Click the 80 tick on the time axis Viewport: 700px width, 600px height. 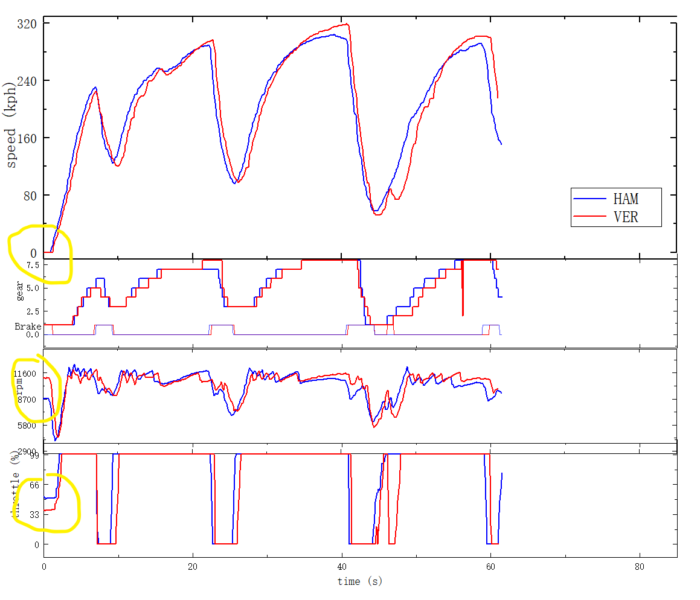[x=639, y=567]
